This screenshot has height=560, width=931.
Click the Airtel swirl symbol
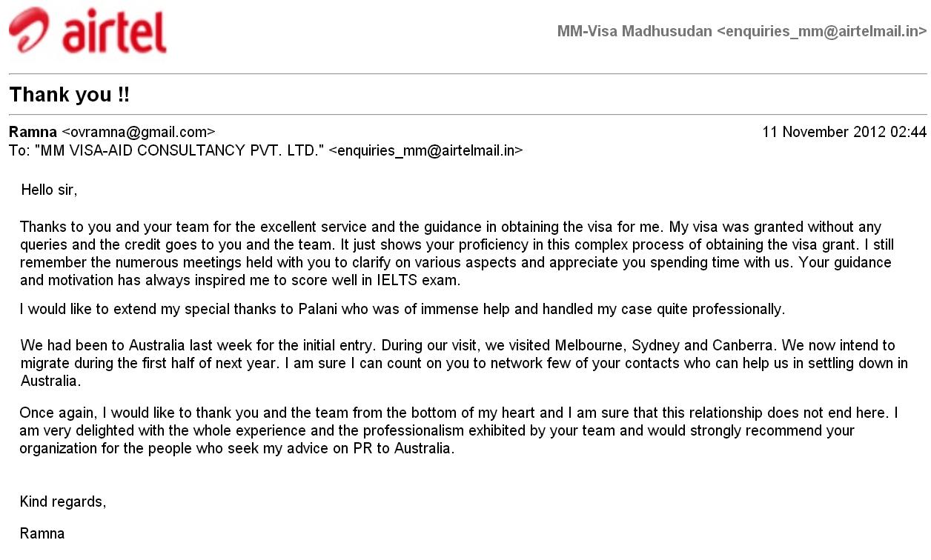coord(30,30)
